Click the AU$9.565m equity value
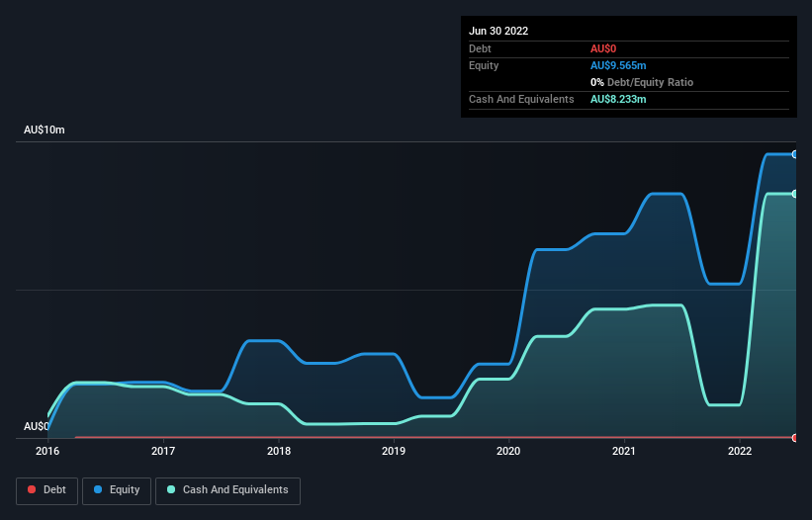812x520 pixels. (618, 65)
